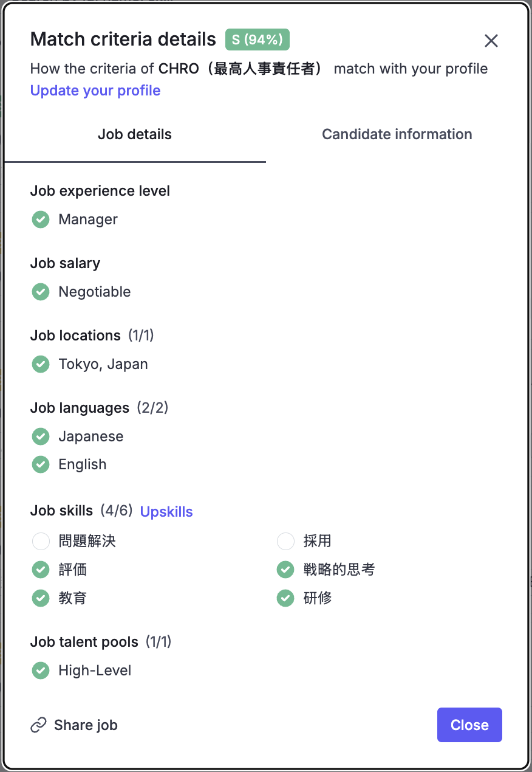The width and height of the screenshot is (532, 772).
Task: Open the Update your profile link
Action: tap(95, 91)
